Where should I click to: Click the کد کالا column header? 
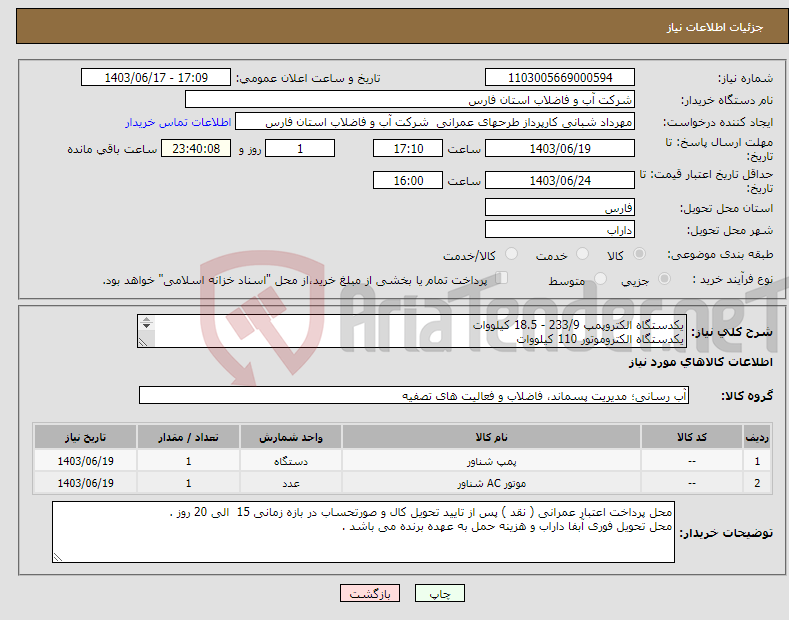point(692,437)
